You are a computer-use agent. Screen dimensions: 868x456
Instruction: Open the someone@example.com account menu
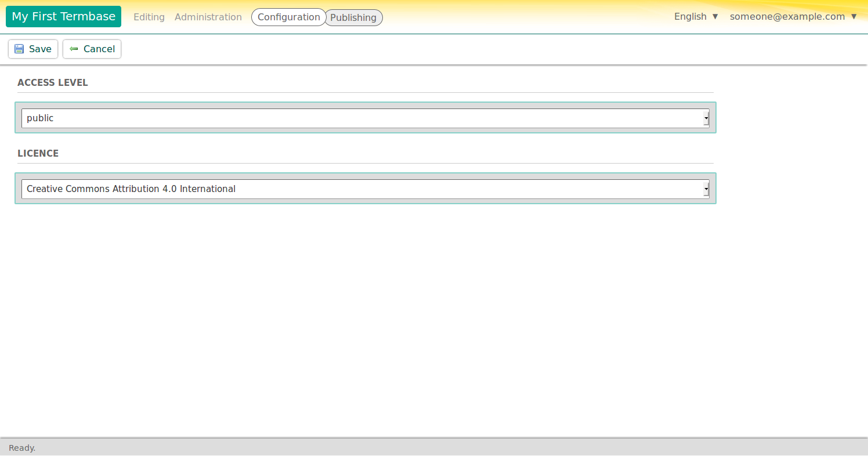click(787, 16)
